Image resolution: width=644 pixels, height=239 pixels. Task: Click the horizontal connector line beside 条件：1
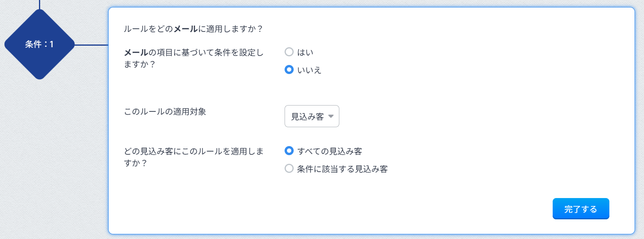[91, 45]
